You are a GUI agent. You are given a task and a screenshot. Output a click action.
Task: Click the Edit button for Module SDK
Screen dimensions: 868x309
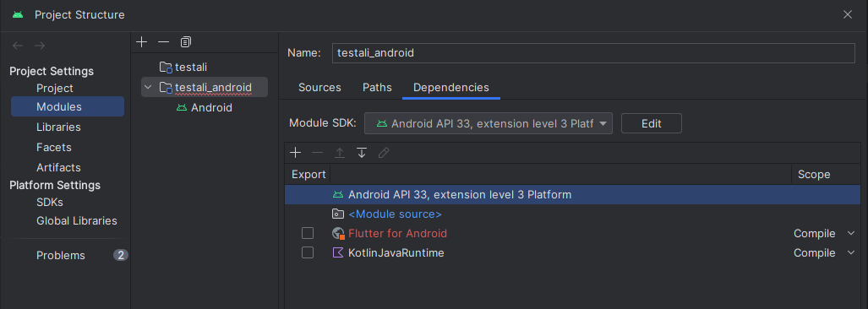(652, 124)
